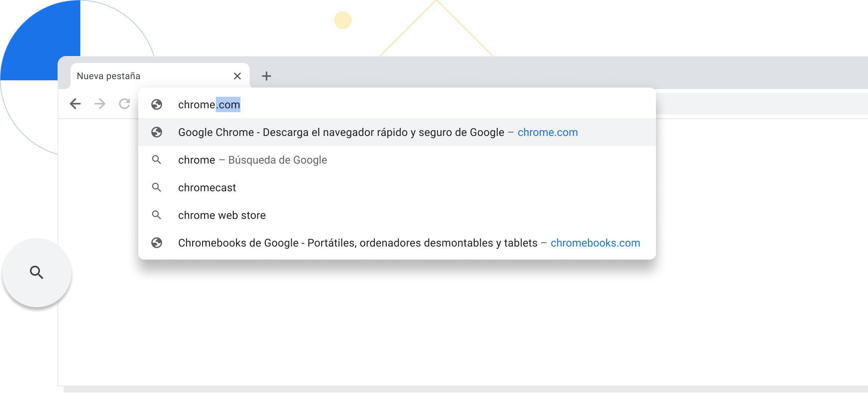The height and width of the screenshot is (394, 868).
Task: Click the address bar text chrome.com
Action: 209,104
